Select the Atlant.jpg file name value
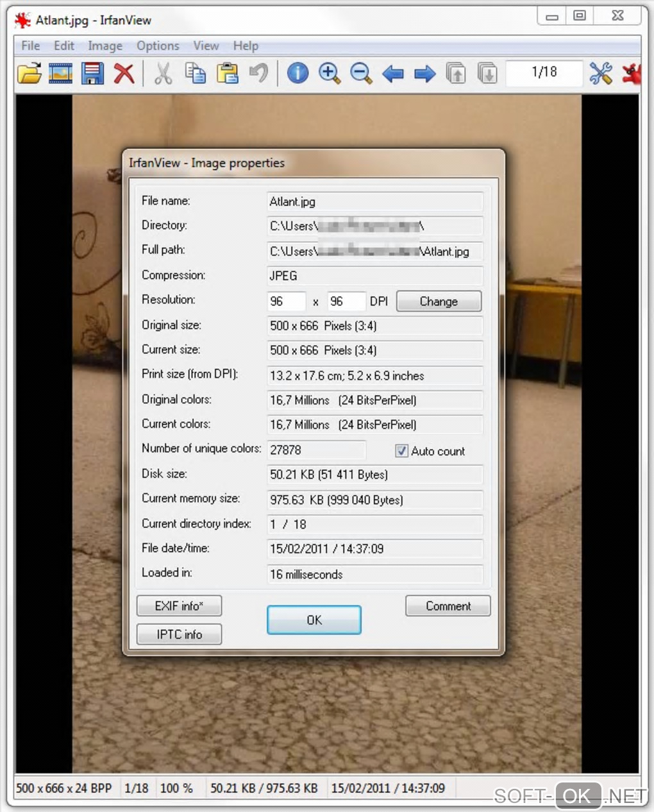654x812 pixels. [374, 201]
